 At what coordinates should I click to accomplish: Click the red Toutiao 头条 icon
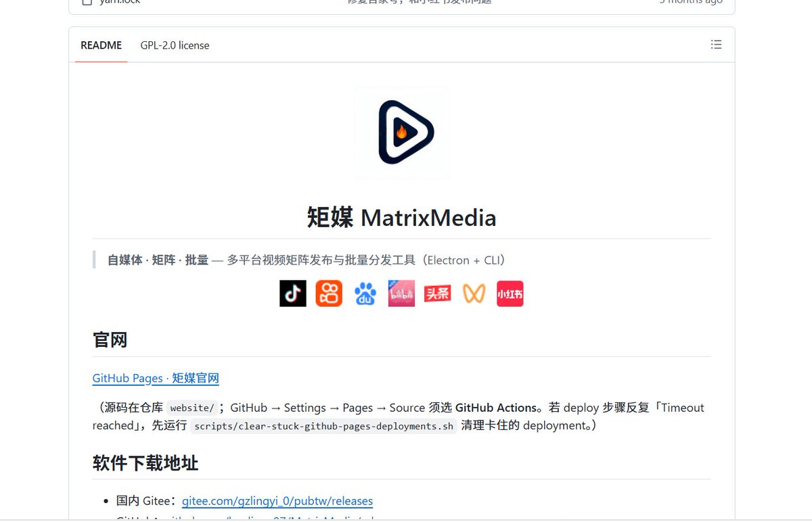click(x=437, y=293)
